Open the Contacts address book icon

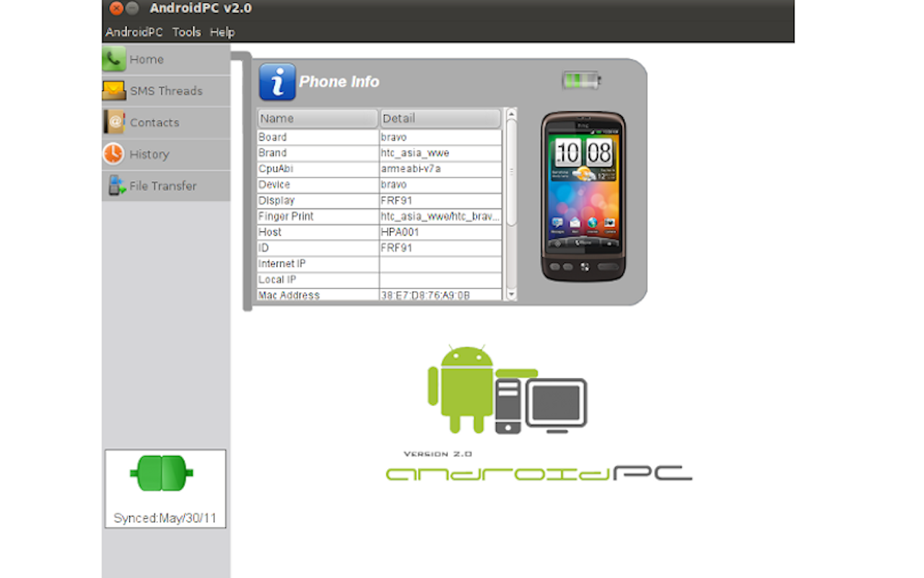point(114,122)
